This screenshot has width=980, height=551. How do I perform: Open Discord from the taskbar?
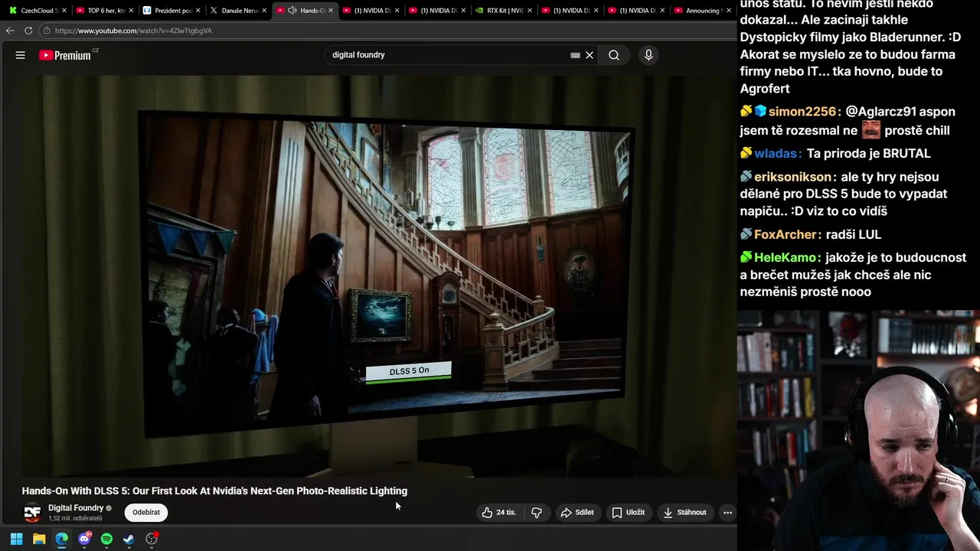[84, 539]
